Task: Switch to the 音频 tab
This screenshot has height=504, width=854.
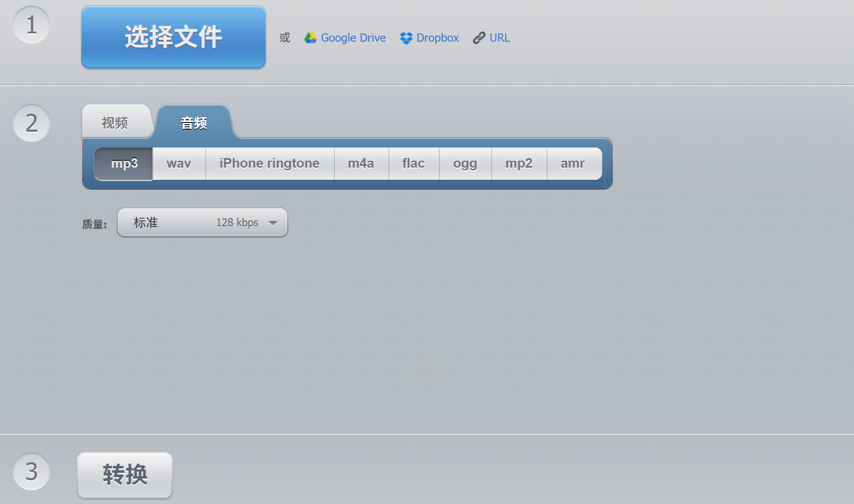Action: click(194, 123)
